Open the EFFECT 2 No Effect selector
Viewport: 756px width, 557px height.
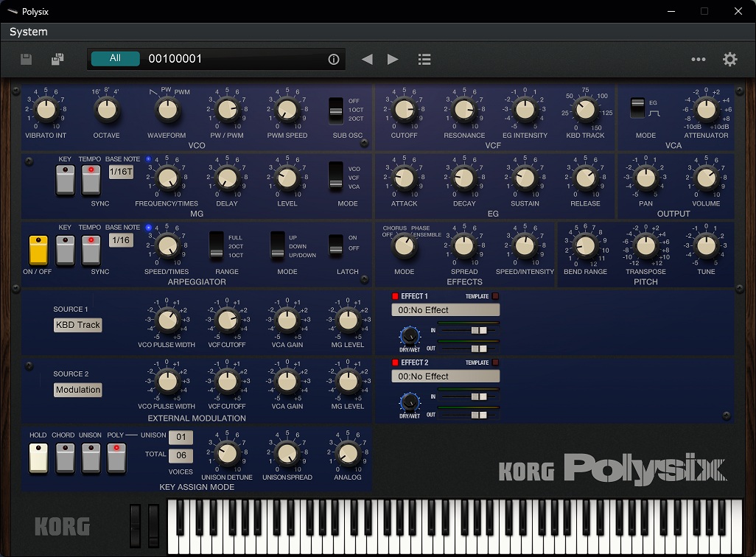tap(446, 376)
